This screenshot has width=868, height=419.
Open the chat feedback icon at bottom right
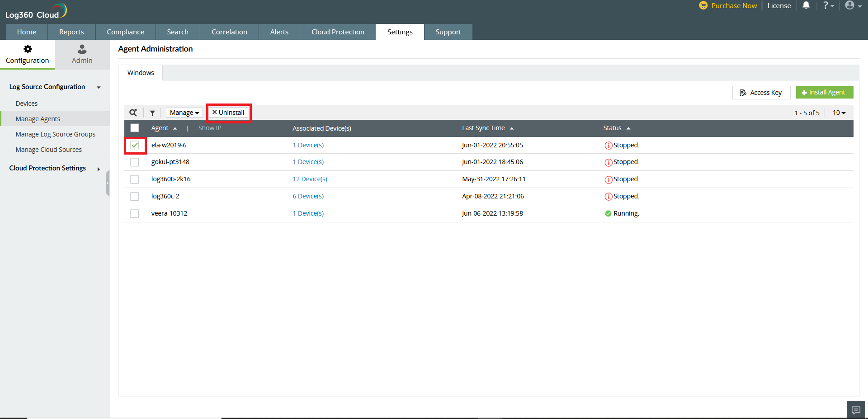[x=855, y=410]
